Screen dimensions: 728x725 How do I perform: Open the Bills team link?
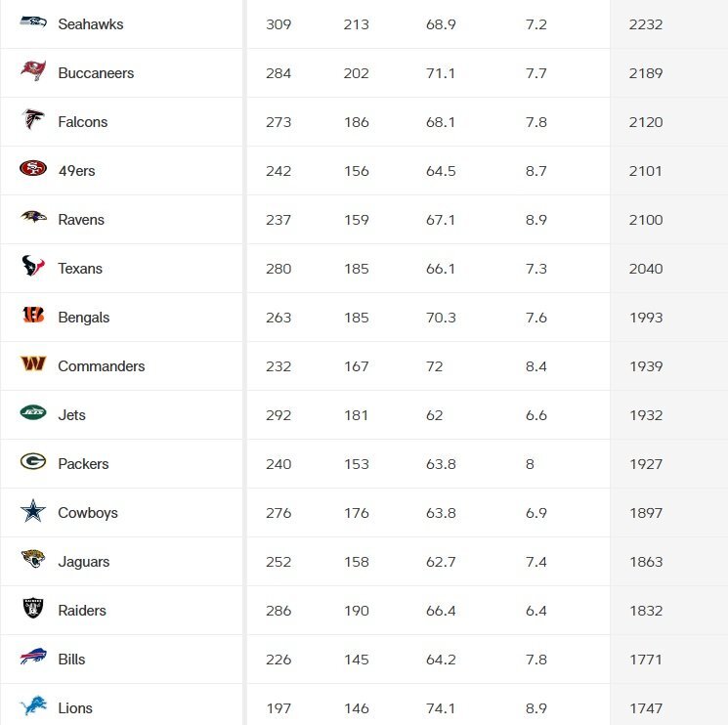click(x=71, y=660)
